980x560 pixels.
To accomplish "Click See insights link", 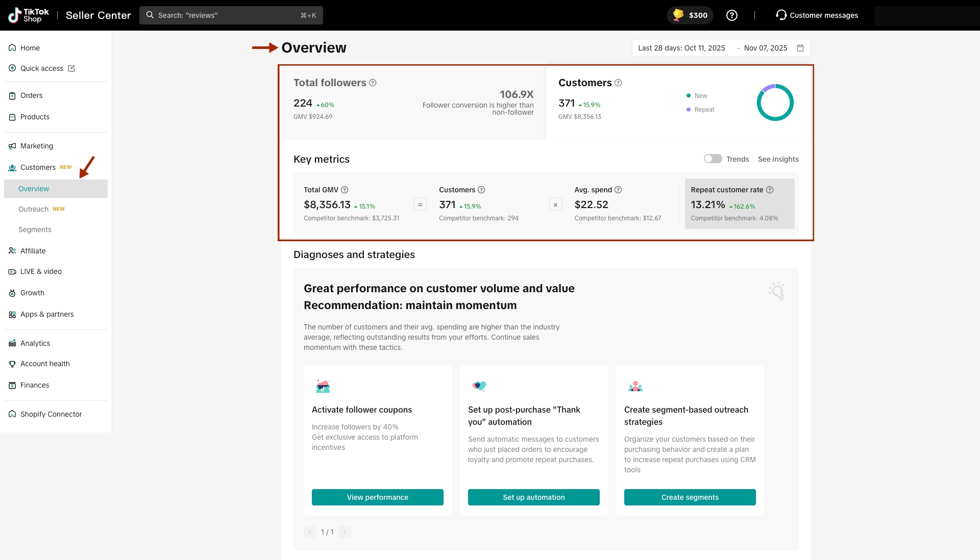I will [778, 159].
